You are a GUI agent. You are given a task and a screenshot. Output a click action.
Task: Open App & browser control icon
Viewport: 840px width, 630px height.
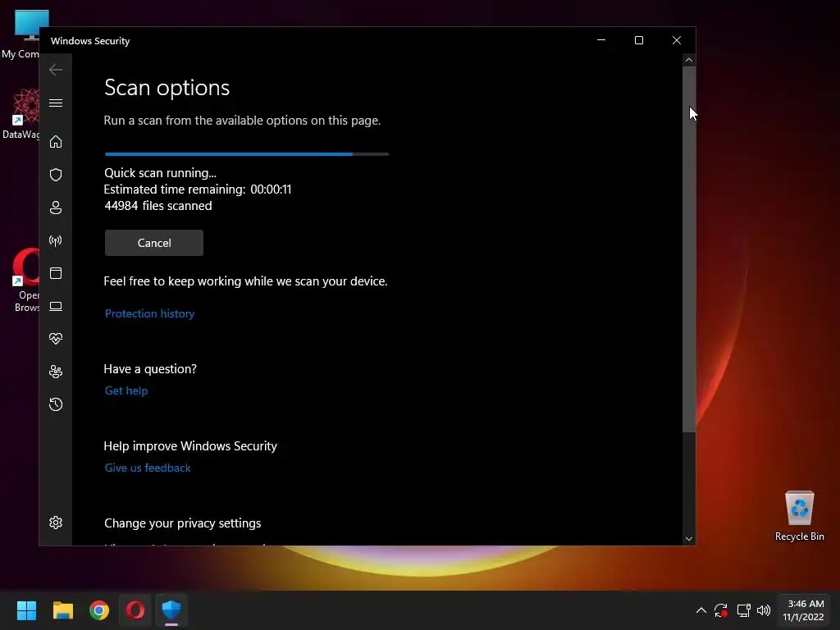56,273
